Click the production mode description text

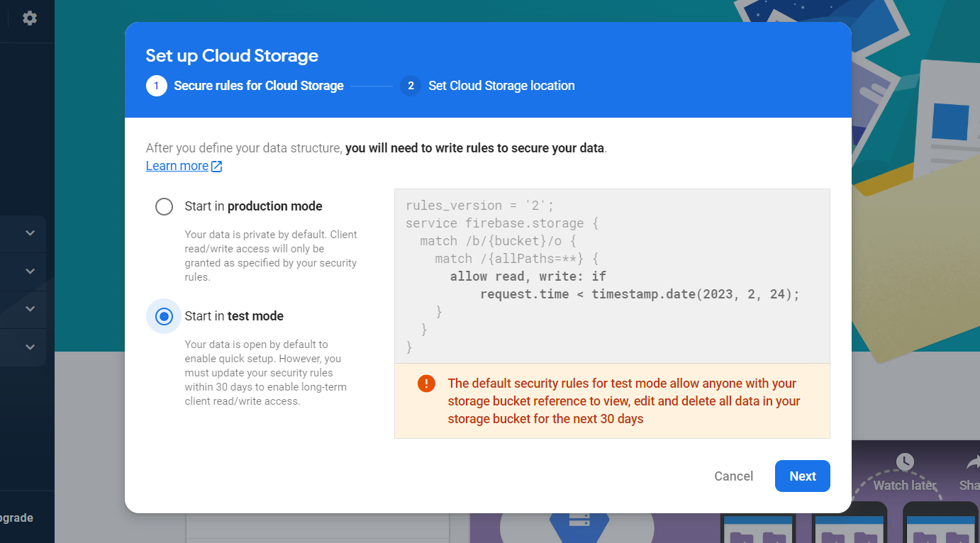tap(271, 256)
